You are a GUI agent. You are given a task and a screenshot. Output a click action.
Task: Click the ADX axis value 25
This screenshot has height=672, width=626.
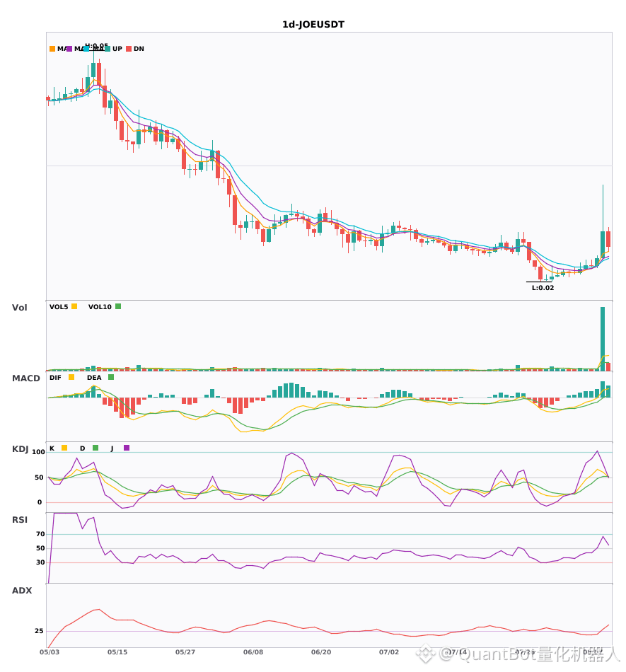coord(39,631)
